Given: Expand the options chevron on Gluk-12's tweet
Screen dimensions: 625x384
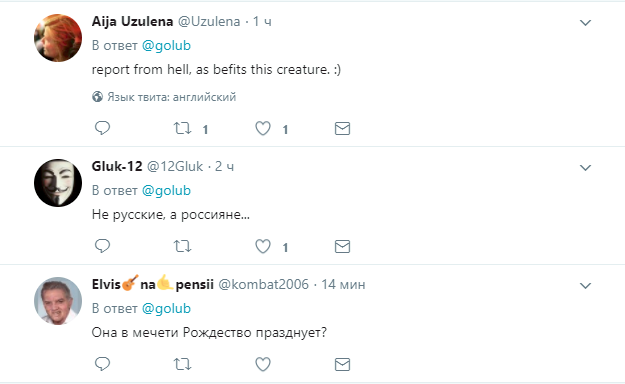Looking at the screenshot, I should tap(585, 168).
